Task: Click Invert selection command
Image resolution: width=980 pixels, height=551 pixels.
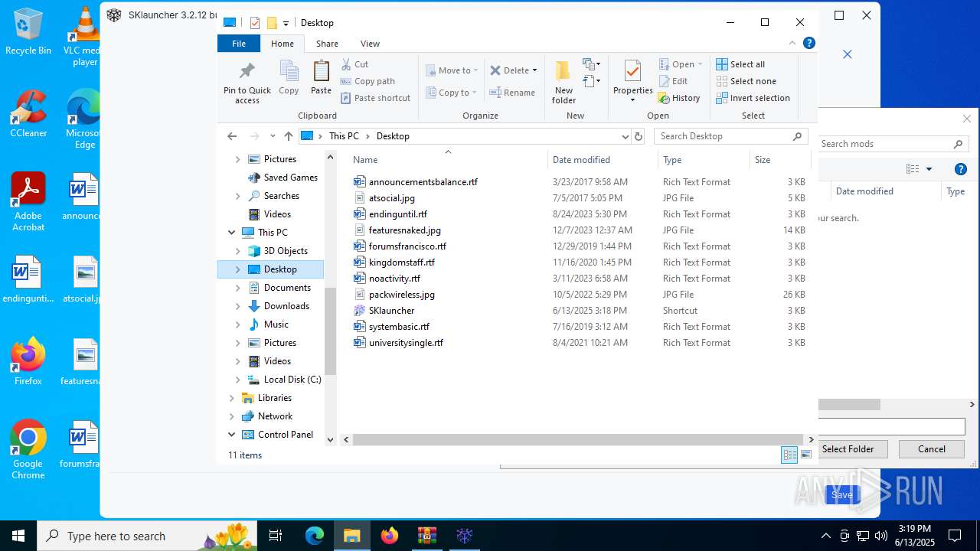Action: click(x=753, y=98)
